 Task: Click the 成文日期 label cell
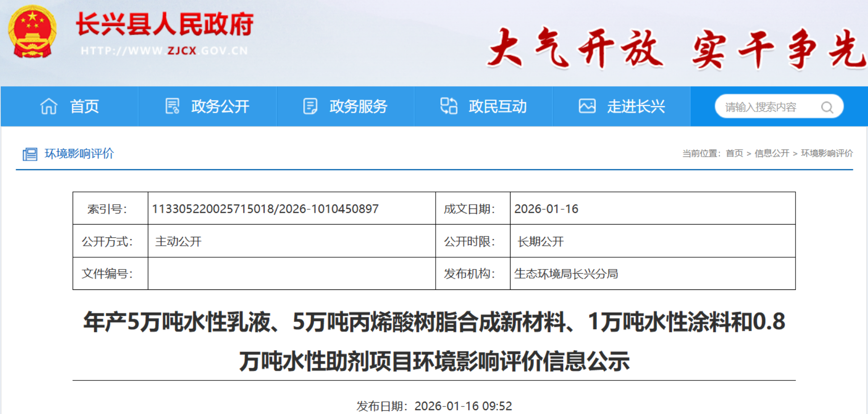(x=473, y=208)
